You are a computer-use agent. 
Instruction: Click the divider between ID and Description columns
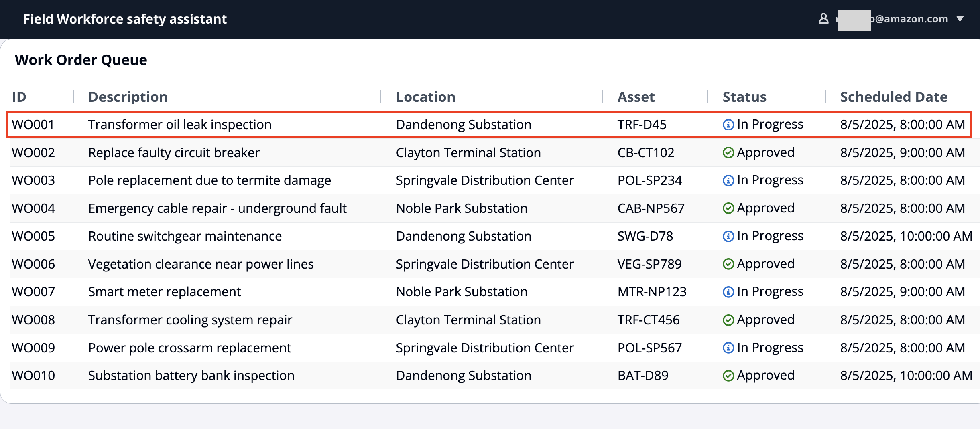[73, 97]
